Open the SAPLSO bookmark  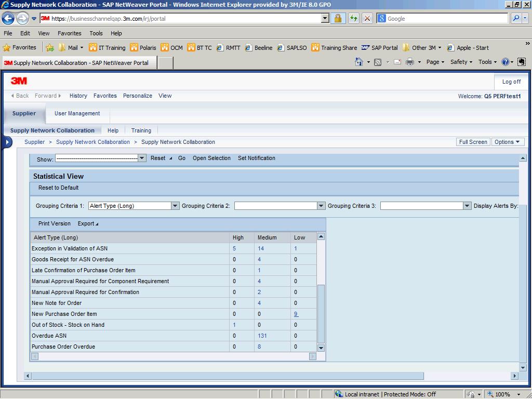point(292,48)
